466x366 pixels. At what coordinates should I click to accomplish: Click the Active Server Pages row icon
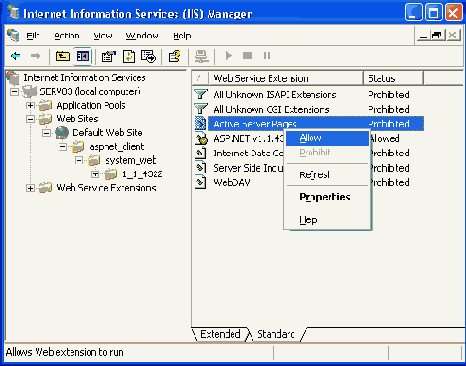click(x=201, y=124)
